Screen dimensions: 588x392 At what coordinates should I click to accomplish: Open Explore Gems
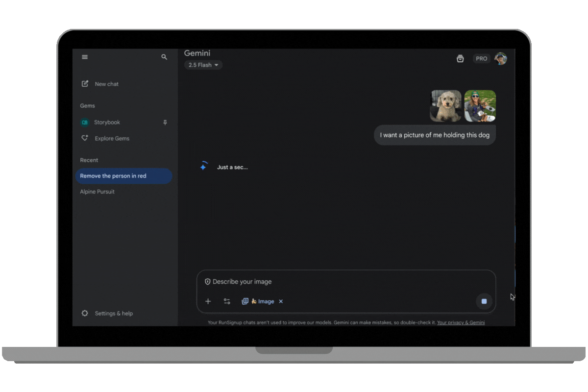pos(112,139)
